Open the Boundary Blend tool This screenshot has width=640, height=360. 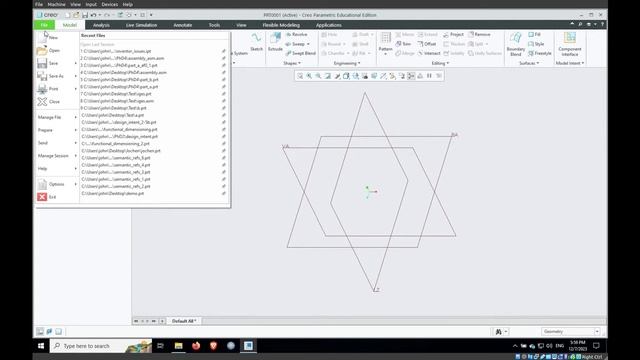tap(516, 44)
